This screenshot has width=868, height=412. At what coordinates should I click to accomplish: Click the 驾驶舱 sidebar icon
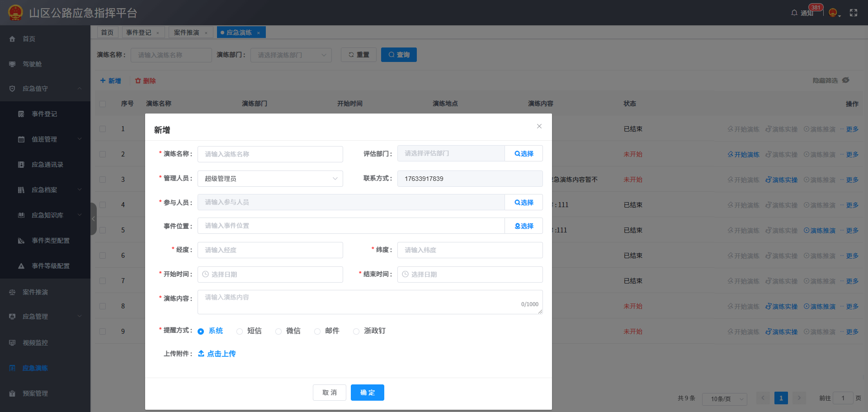click(x=12, y=64)
